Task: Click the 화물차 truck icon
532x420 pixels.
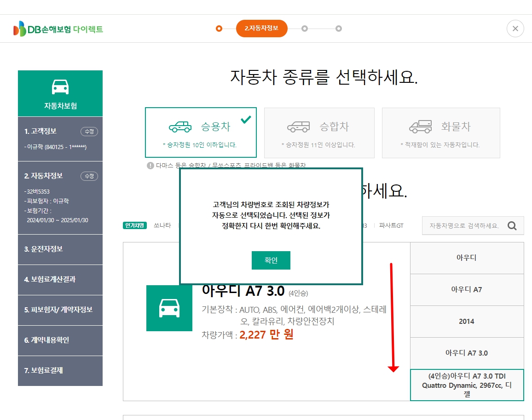Action: coord(420,127)
